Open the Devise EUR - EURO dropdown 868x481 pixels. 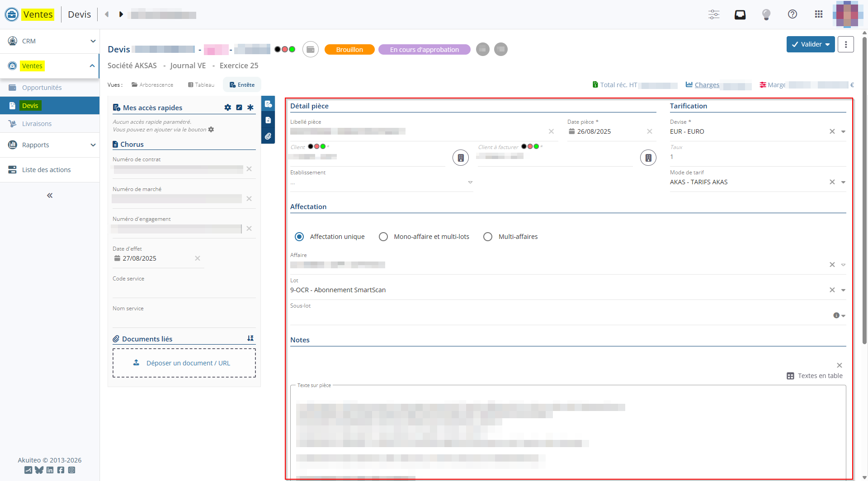(x=843, y=132)
